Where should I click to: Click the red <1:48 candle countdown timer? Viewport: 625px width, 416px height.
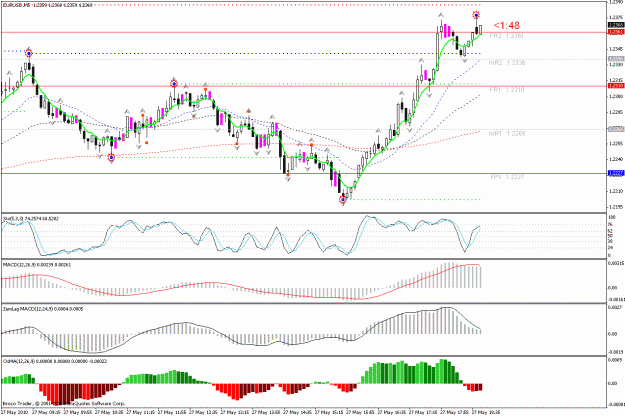click(x=507, y=26)
